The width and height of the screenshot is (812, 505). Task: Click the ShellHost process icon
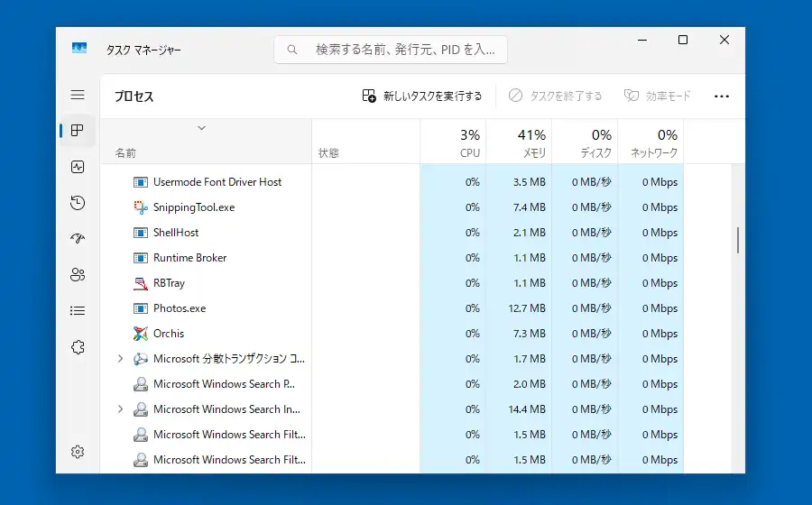pyautogui.click(x=141, y=233)
